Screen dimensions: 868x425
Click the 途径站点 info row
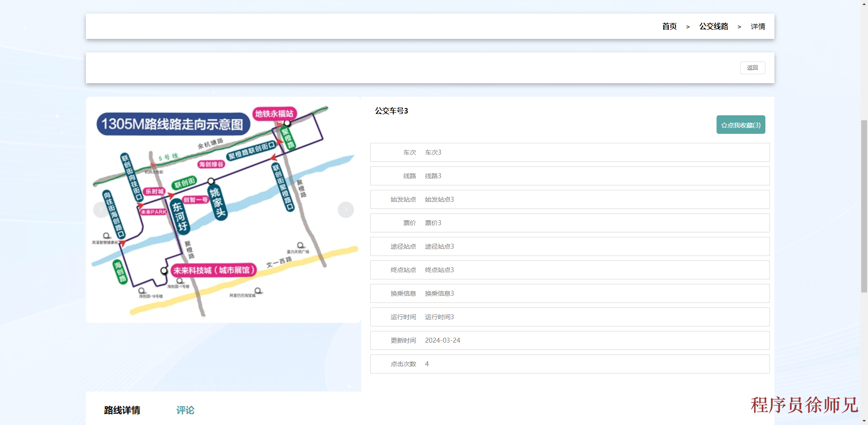pyautogui.click(x=570, y=246)
